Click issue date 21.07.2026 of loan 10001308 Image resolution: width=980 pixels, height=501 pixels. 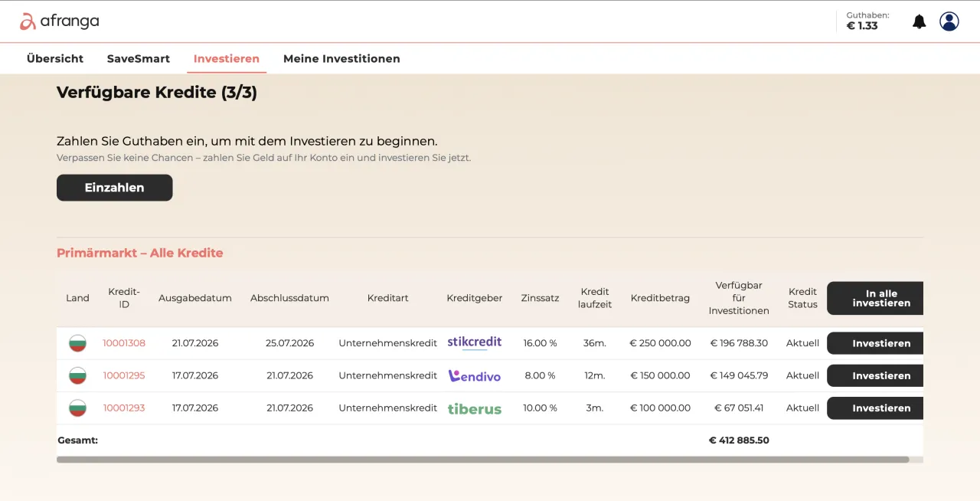tap(195, 343)
